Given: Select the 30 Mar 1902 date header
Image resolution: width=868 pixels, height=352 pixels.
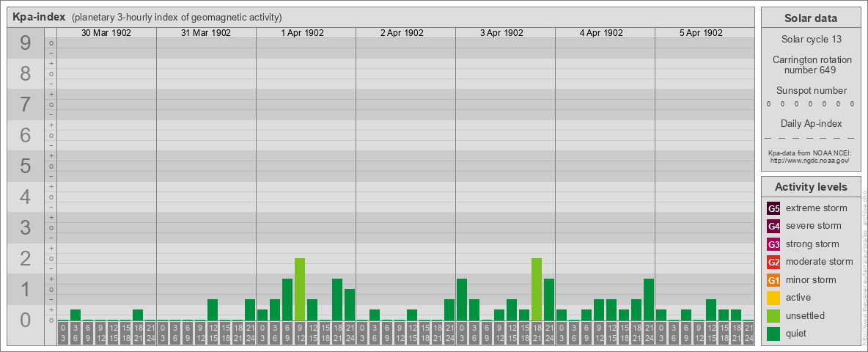Looking at the screenshot, I should [x=106, y=33].
